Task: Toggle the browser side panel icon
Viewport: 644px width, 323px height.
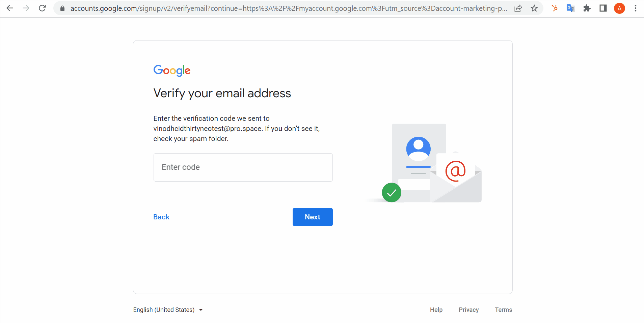Action: pos(603,8)
